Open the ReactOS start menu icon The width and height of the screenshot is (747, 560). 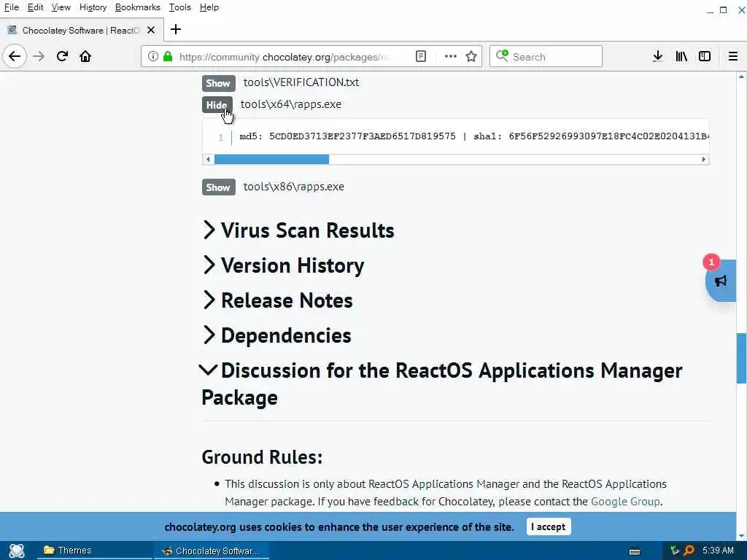pyautogui.click(x=17, y=551)
